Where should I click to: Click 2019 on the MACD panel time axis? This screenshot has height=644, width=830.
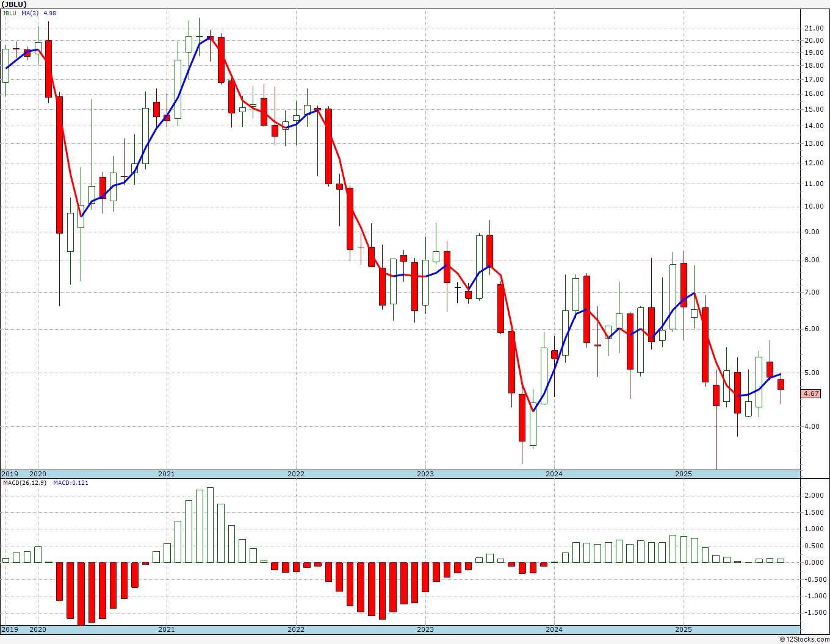click(x=9, y=630)
